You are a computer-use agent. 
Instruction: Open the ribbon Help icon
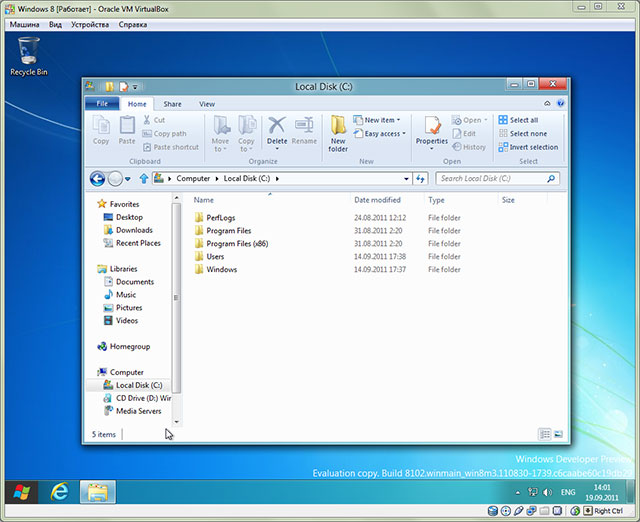[561, 103]
